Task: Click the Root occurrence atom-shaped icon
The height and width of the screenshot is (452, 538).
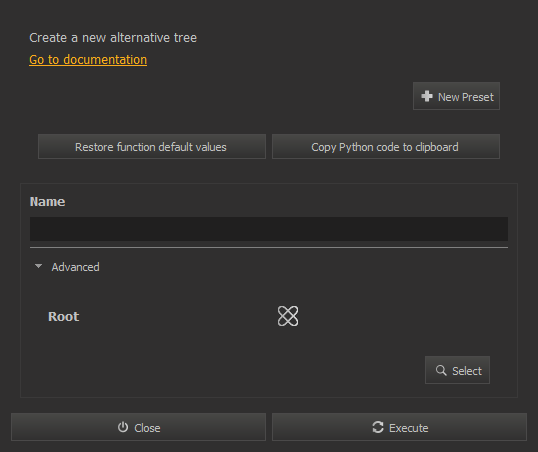Action: point(288,316)
